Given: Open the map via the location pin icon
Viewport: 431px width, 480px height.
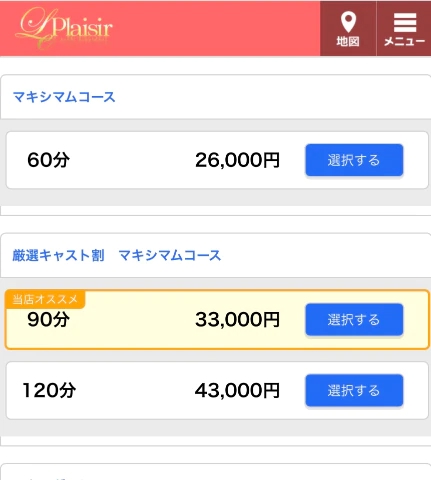Looking at the screenshot, I should (x=348, y=22).
